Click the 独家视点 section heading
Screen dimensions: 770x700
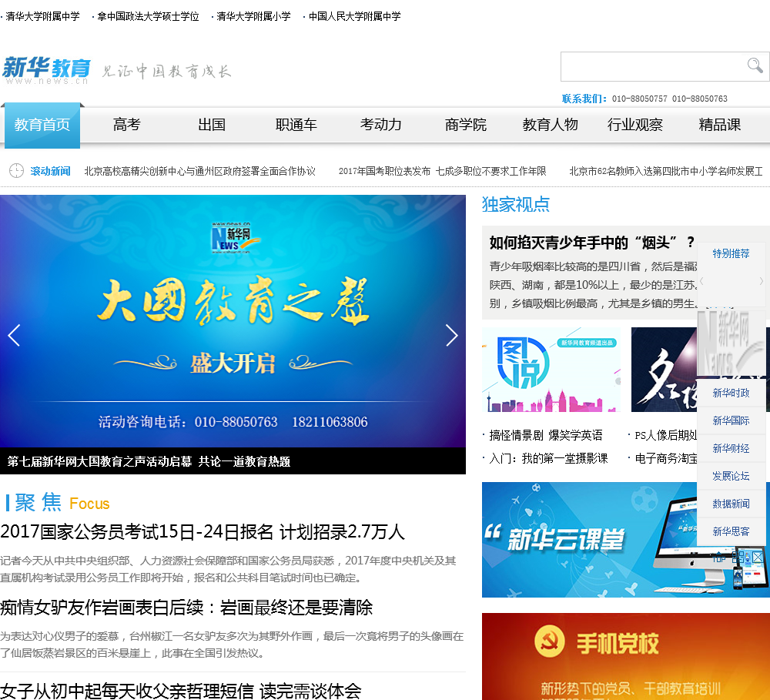tap(516, 204)
